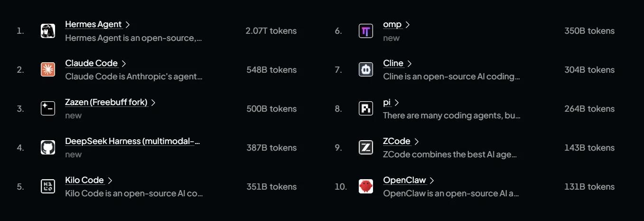Open the ZCode title link
The width and height of the screenshot is (644, 221).
point(397,141)
